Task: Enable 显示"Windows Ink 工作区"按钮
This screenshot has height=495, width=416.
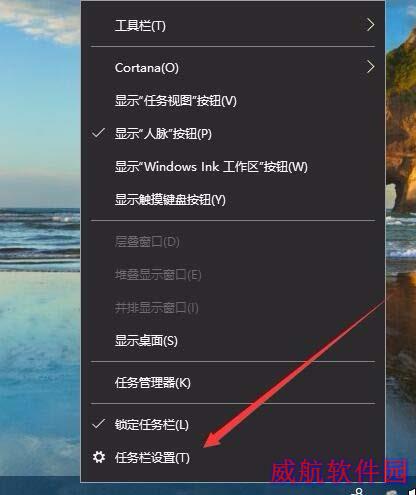Action: coord(211,166)
